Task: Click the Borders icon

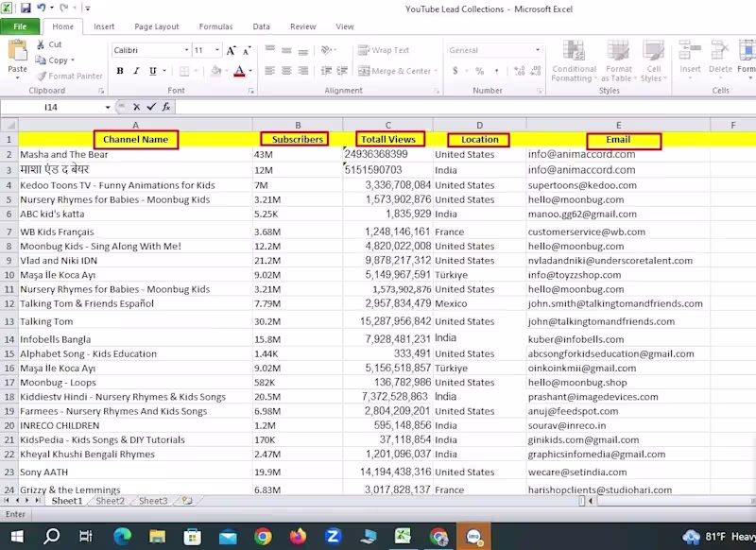Action: point(184,71)
